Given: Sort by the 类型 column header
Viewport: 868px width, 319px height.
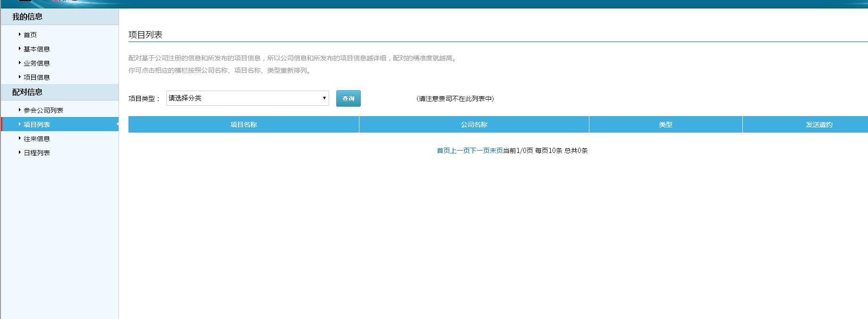Looking at the screenshot, I should [x=665, y=125].
